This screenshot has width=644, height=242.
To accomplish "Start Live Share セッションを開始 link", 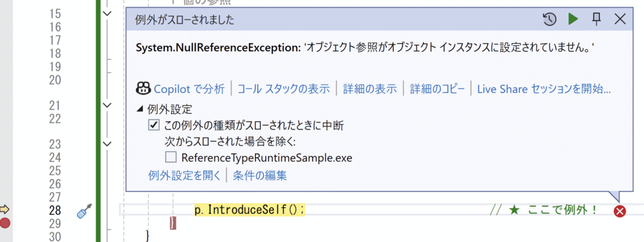I will [x=544, y=89].
